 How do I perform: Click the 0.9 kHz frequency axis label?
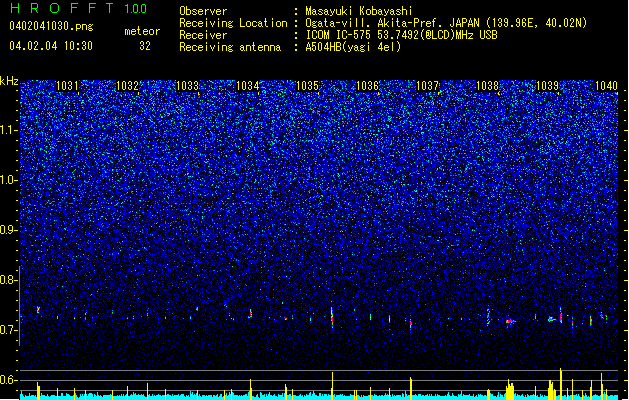[x=9, y=230]
